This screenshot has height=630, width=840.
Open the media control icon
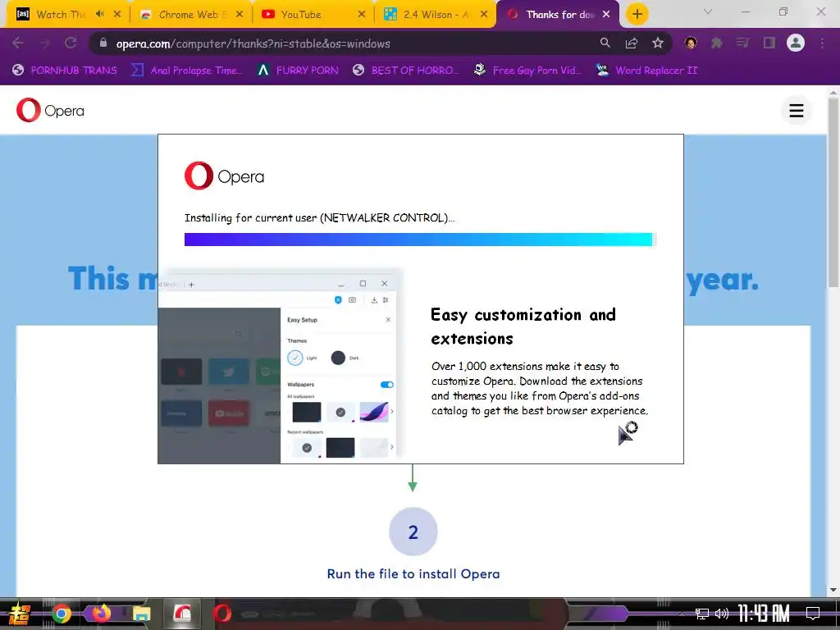[x=743, y=43]
